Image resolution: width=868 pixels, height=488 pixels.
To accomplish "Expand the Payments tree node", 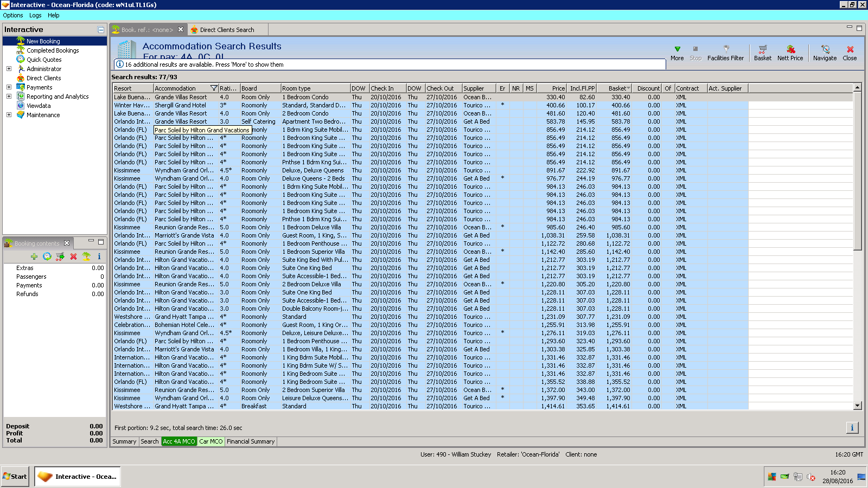I will [9, 87].
